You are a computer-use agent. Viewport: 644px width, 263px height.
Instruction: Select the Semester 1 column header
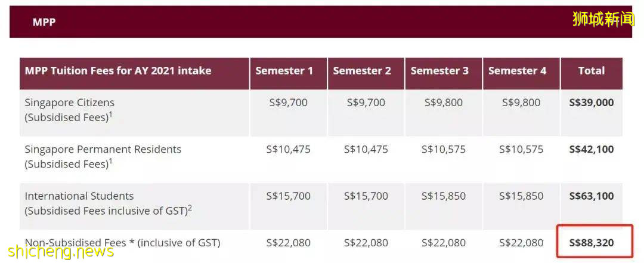284,71
